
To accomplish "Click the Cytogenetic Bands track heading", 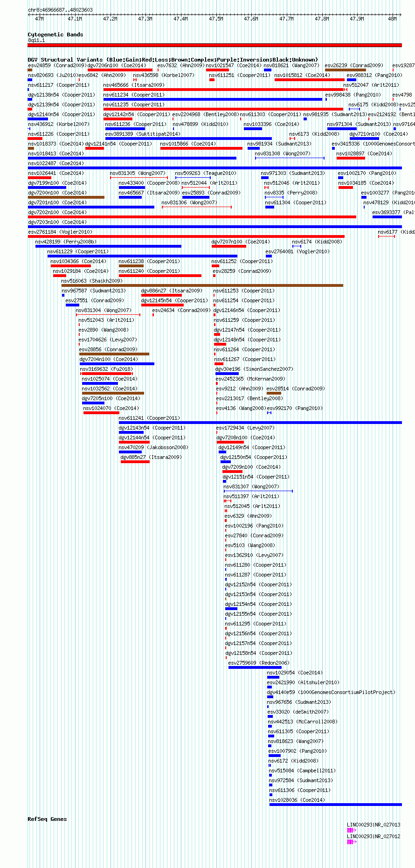I will pos(55,35).
